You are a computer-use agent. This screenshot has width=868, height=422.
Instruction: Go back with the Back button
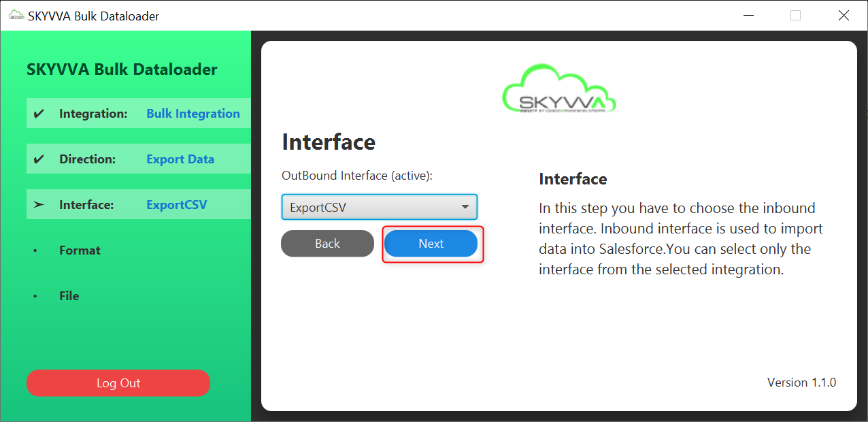coord(327,244)
